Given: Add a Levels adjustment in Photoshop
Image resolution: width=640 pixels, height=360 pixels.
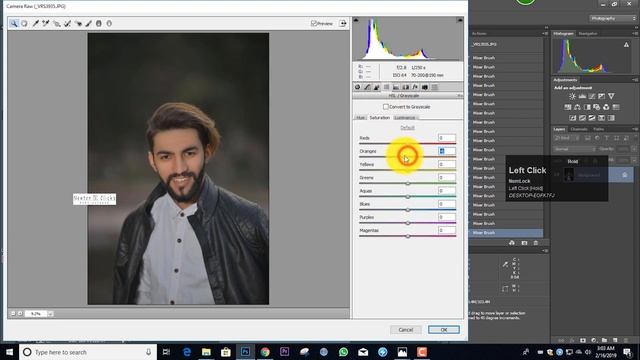Looking at the screenshot, I should point(582,96).
